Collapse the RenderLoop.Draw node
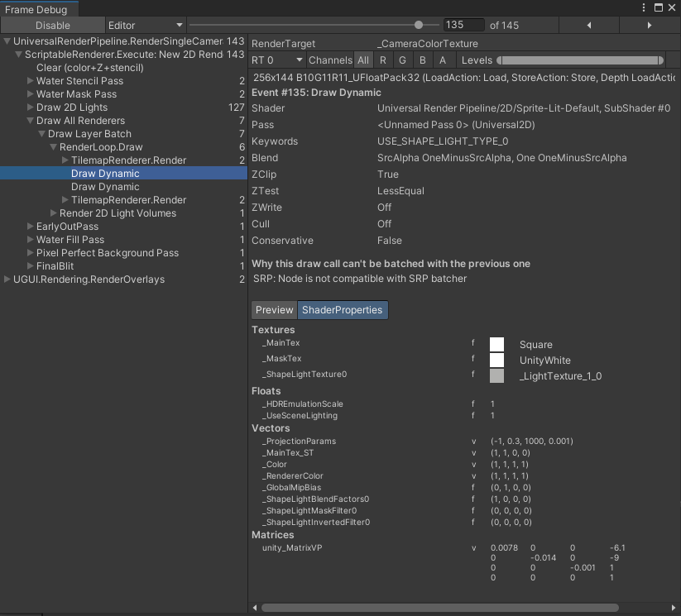This screenshot has height=616, width=681. (54, 147)
